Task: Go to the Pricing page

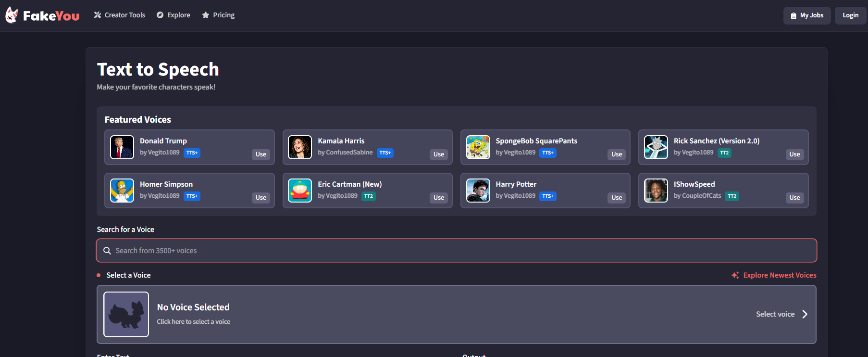Action: (218, 15)
